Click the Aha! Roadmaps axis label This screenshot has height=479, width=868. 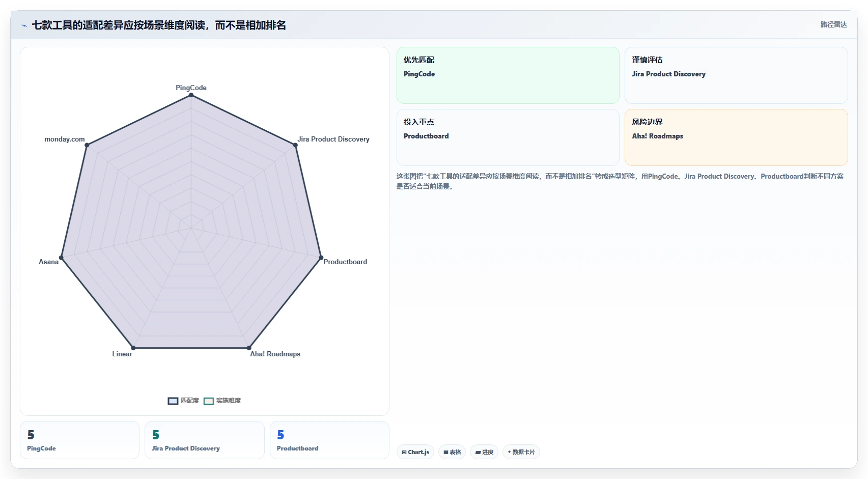coord(275,354)
